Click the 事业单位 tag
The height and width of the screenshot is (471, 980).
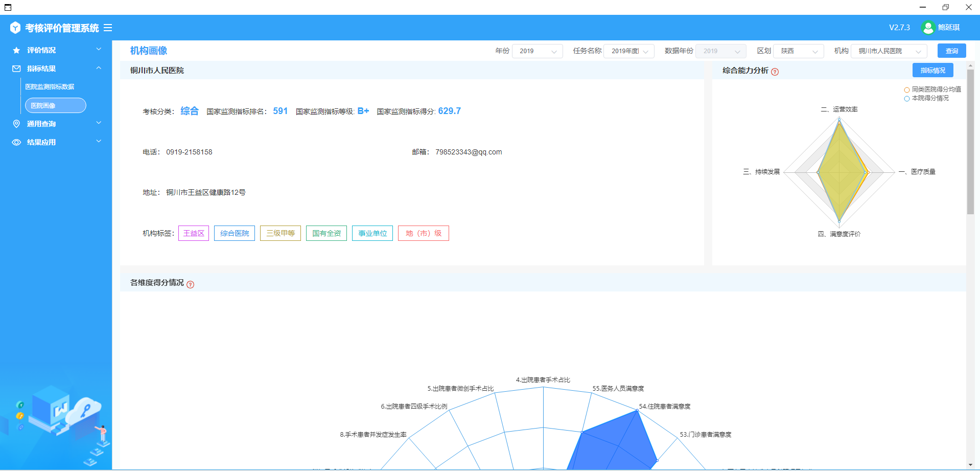(x=372, y=233)
